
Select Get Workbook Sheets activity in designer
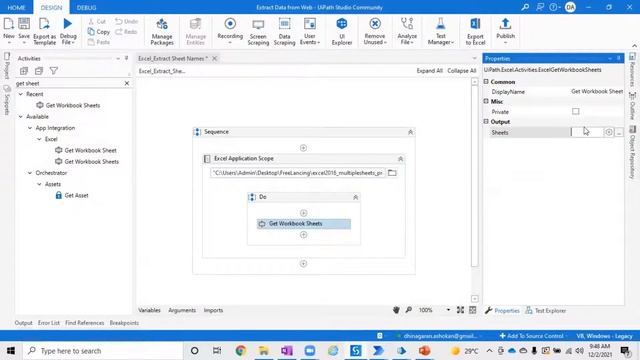[304, 224]
